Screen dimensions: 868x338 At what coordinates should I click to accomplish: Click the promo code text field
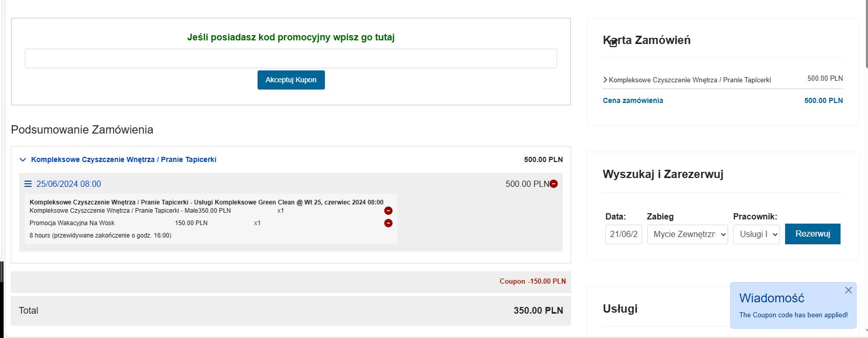pos(291,58)
